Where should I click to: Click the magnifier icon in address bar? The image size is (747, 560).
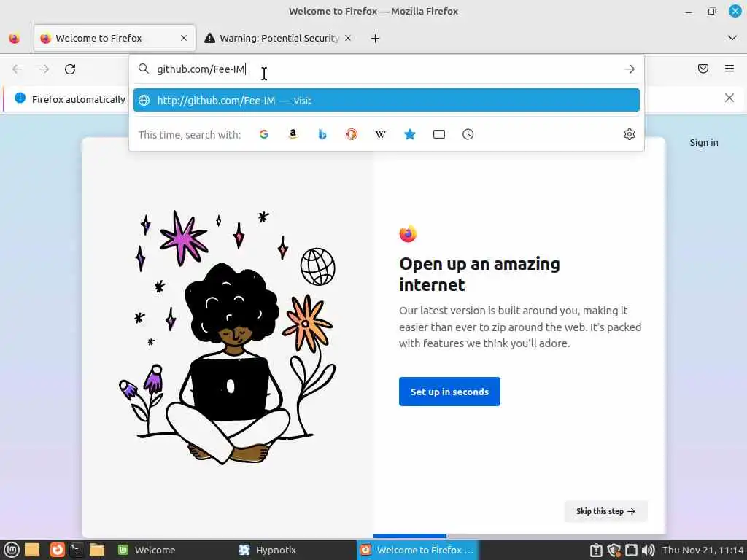click(144, 69)
